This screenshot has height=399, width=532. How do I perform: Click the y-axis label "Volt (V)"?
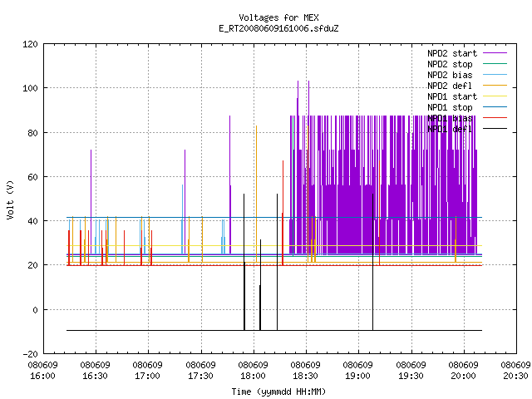click(10, 199)
